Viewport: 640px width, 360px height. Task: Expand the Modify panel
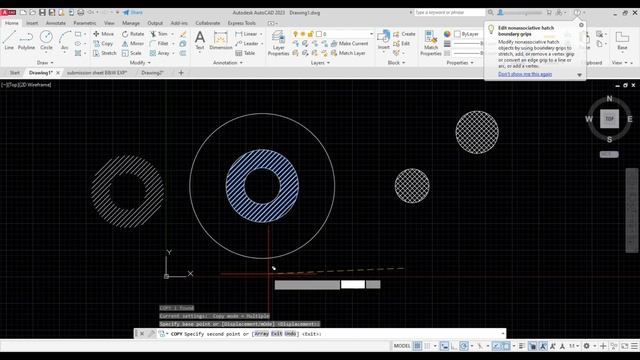click(140, 63)
